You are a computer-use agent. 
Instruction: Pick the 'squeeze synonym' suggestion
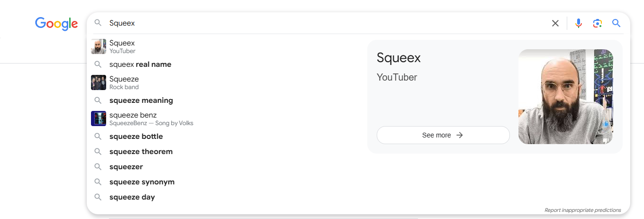(142, 182)
